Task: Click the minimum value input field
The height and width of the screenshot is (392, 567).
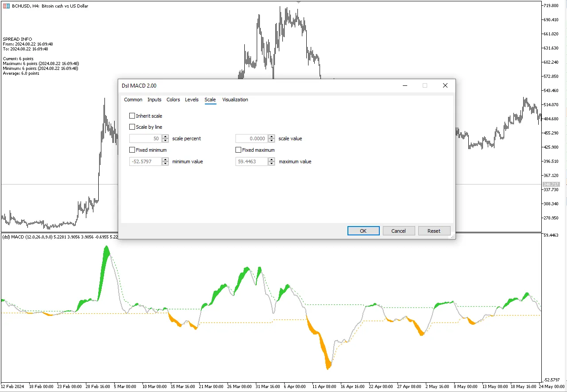Action: (x=146, y=162)
